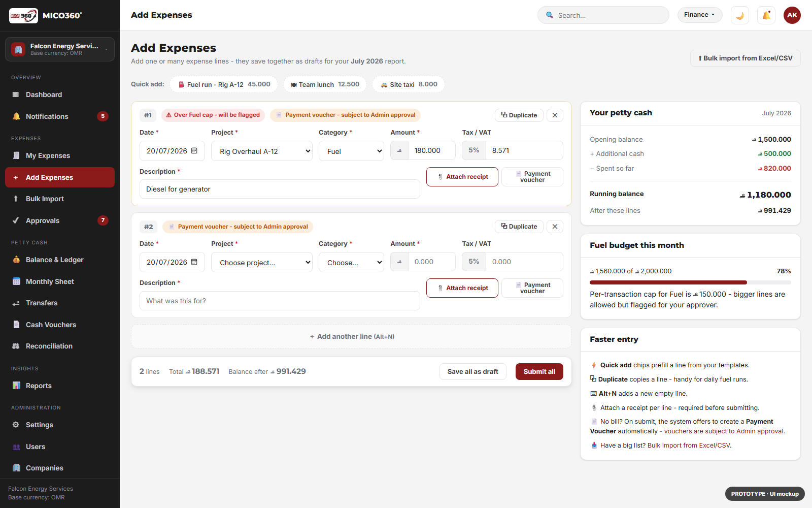The height and width of the screenshot is (508, 812).
Task: Open date calendar picker for line #2
Action: pos(194,262)
